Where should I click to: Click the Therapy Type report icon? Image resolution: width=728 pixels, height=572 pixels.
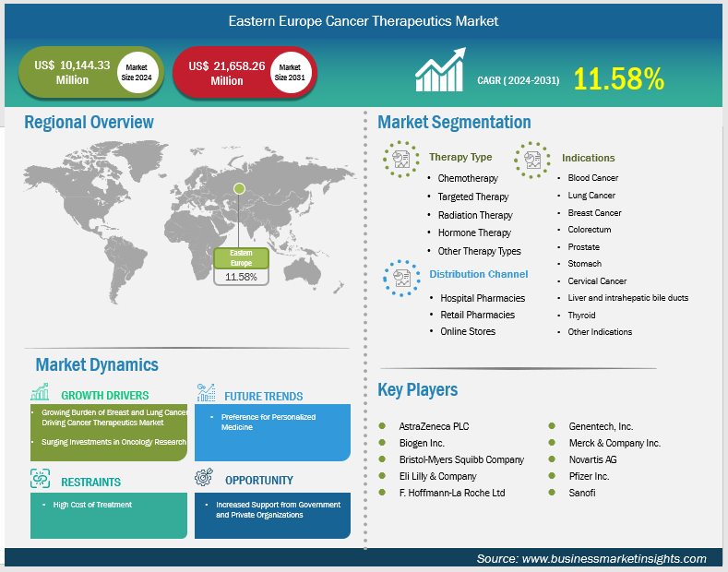(x=401, y=160)
